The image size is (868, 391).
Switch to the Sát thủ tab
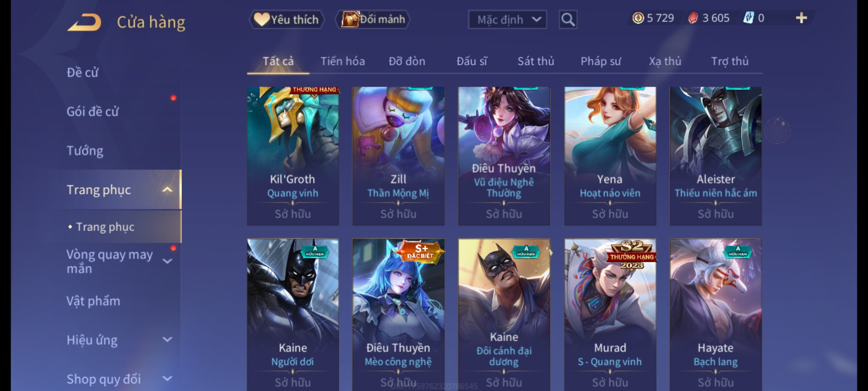point(536,62)
